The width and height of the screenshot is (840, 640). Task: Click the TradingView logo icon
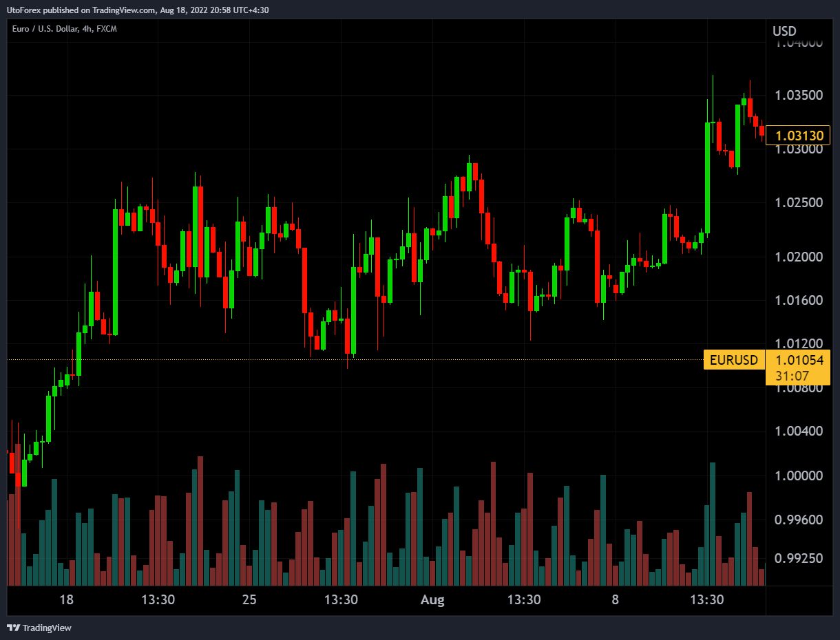13,628
